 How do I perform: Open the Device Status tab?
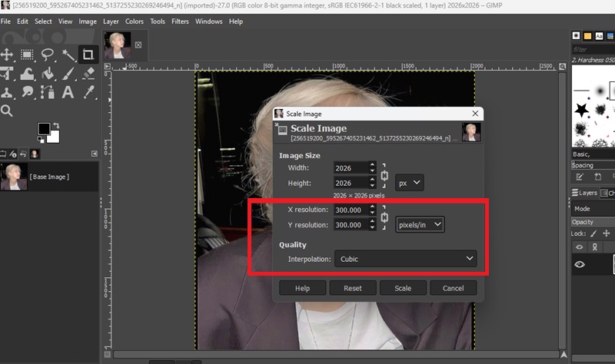tap(13, 154)
